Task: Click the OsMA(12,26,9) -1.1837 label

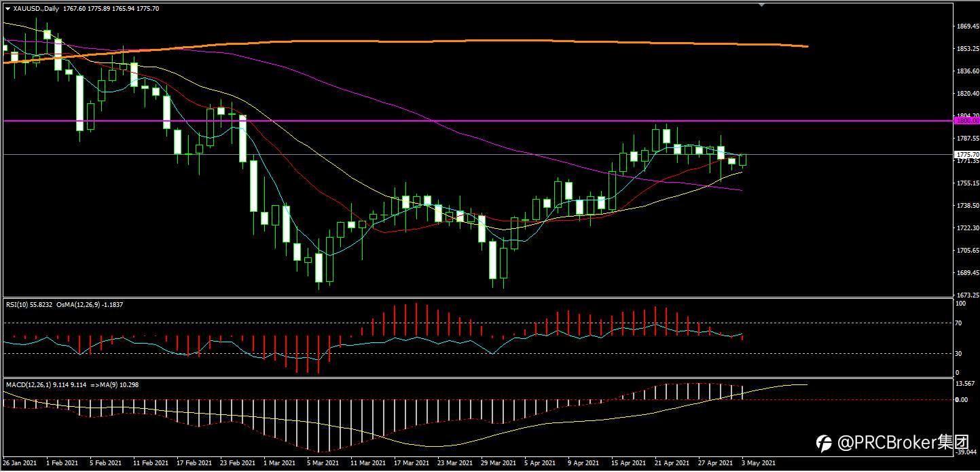Action: tap(88, 304)
